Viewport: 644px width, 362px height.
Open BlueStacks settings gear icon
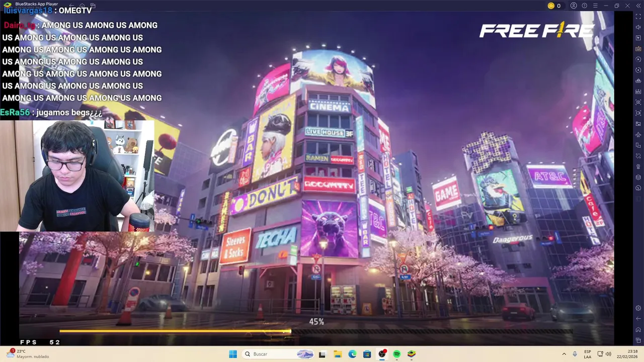638,308
